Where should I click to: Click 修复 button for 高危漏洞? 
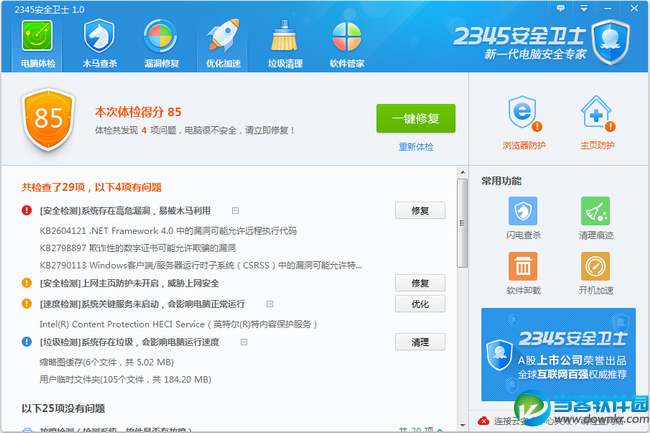pyautogui.click(x=420, y=210)
